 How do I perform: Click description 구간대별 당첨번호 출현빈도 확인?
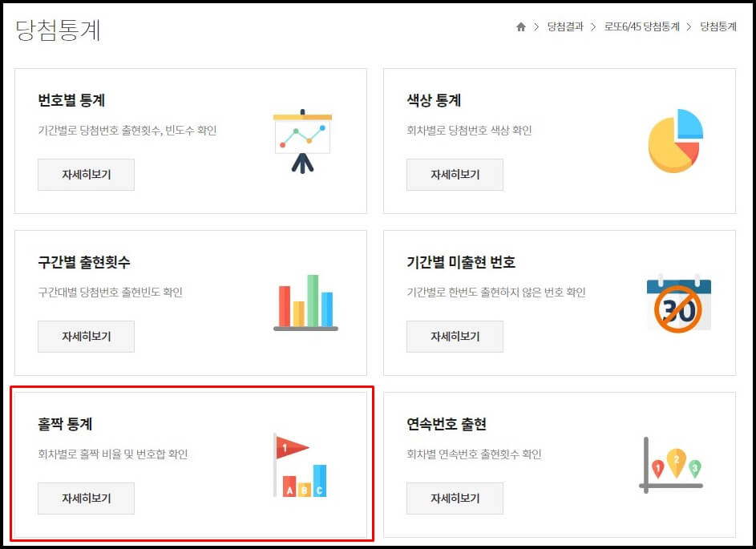111,293
